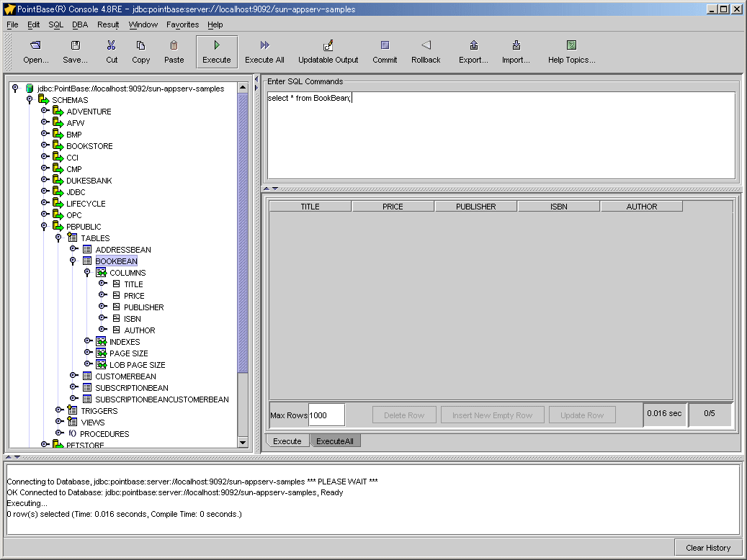Screen dimensions: 747x560
Task: Expand the DUKESBANK schema node
Action: pyautogui.click(x=45, y=180)
